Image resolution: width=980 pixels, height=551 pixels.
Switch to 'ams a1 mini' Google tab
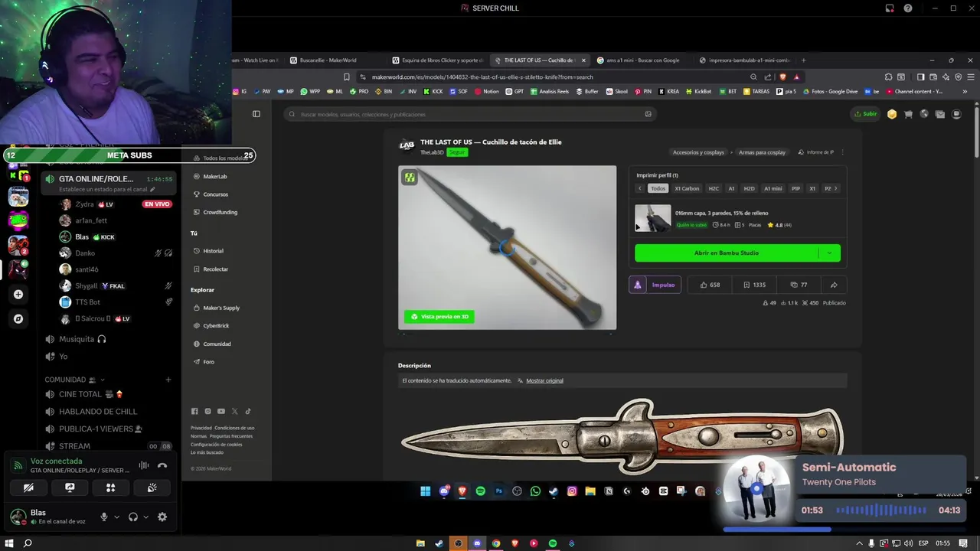pyautogui.click(x=642, y=60)
